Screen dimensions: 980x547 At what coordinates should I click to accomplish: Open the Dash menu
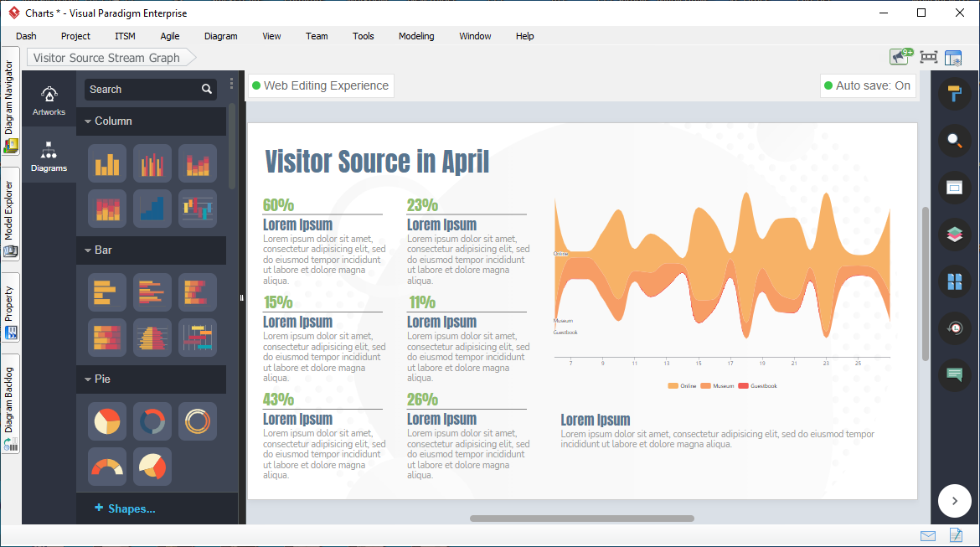26,36
